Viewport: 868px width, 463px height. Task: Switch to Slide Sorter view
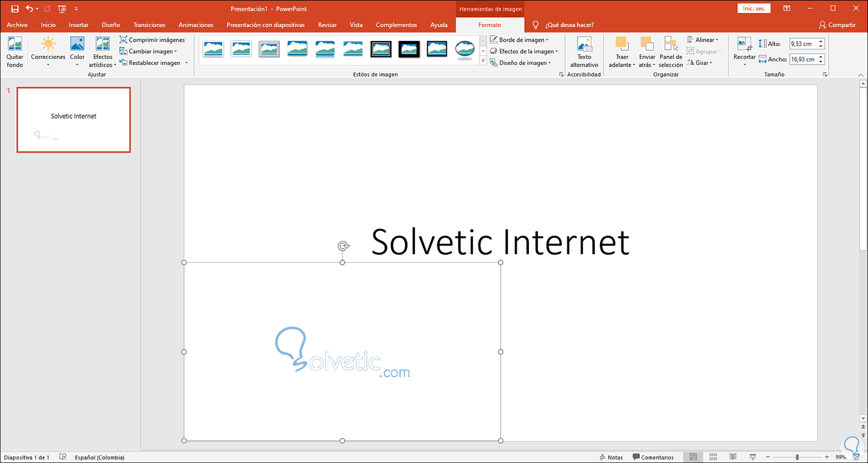[713, 457]
